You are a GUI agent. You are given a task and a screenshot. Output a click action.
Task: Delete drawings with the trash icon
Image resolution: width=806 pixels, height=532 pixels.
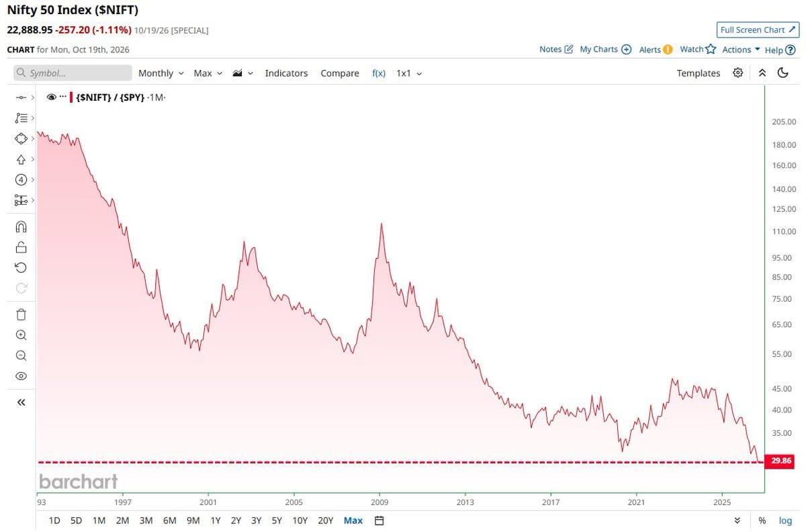point(21,314)
